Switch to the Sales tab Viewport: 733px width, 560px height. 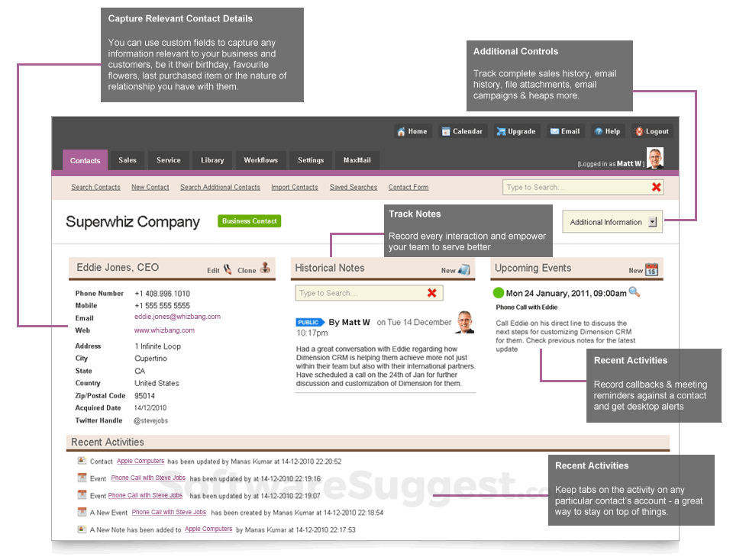[x=128, y=160]
